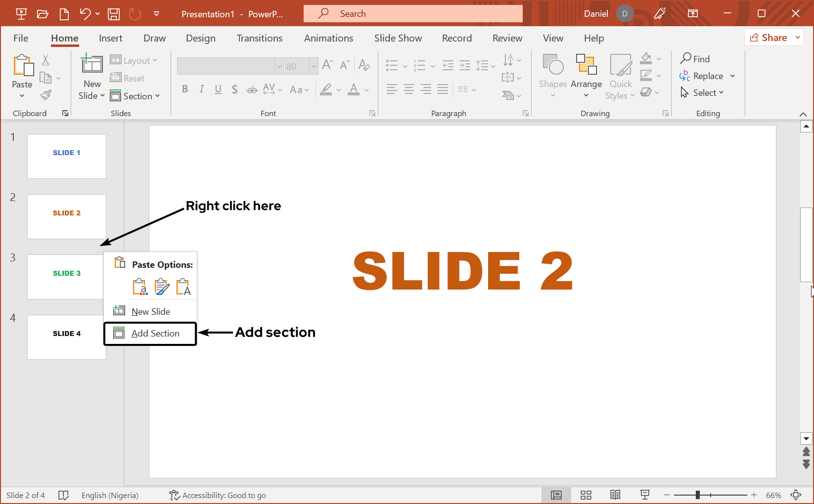The image size is (814, 504).
Task: Select the Slide 4 thumbnail
Action: pos(67,337)
